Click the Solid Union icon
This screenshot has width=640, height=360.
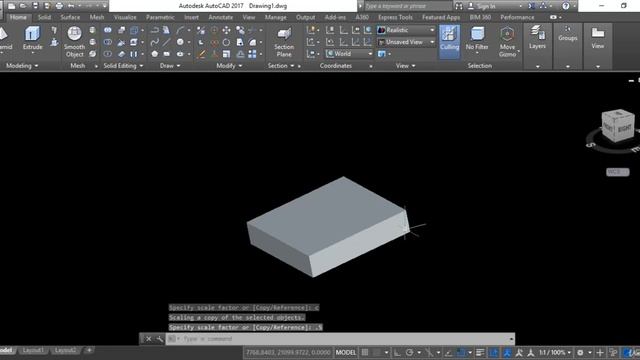pyautogui.click(x=108, y=30)
